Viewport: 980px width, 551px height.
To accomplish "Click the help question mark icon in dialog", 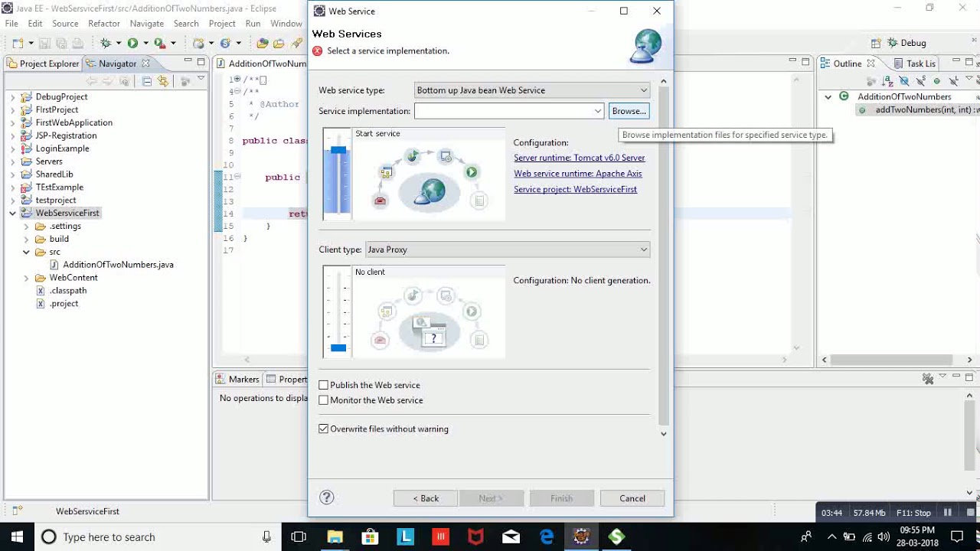I will tap(327, 497).
